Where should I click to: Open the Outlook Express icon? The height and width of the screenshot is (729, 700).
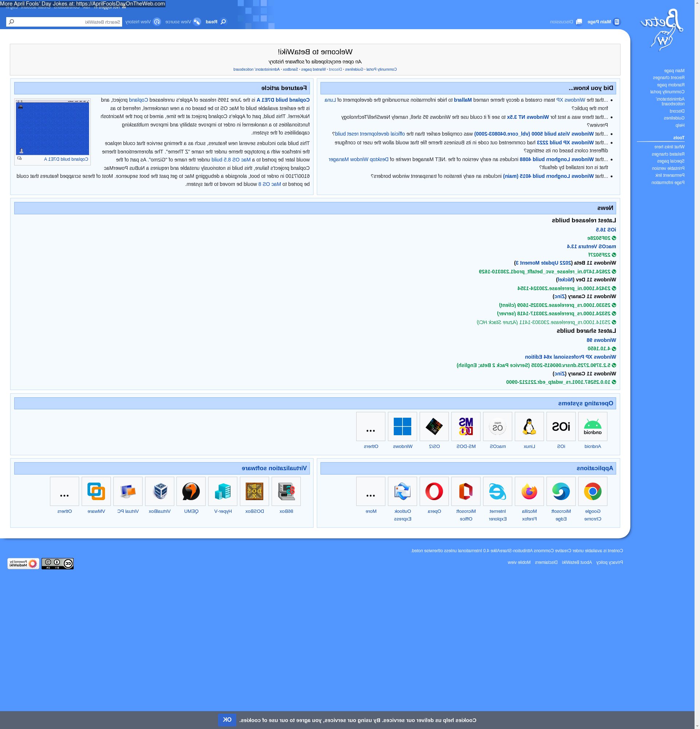[x=402, y=491]
